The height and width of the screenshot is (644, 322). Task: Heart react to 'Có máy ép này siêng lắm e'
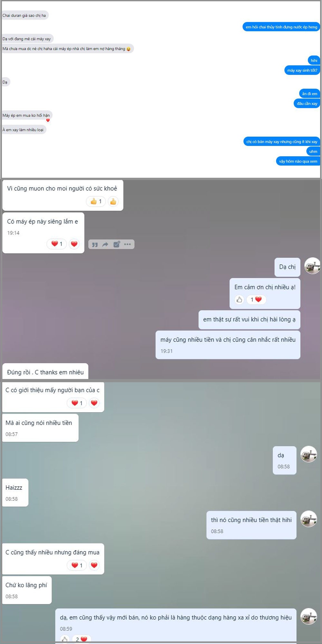tap(74, 244)
